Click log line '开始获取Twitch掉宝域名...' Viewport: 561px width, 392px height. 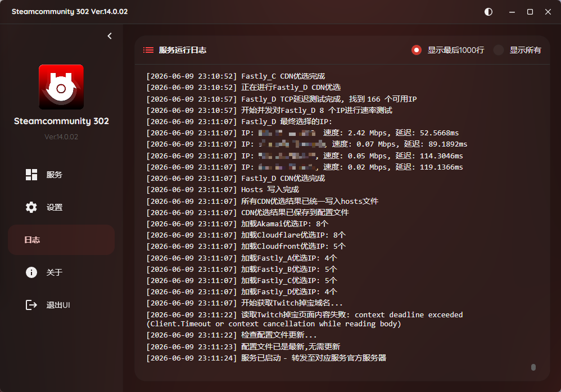pos(245,303)
